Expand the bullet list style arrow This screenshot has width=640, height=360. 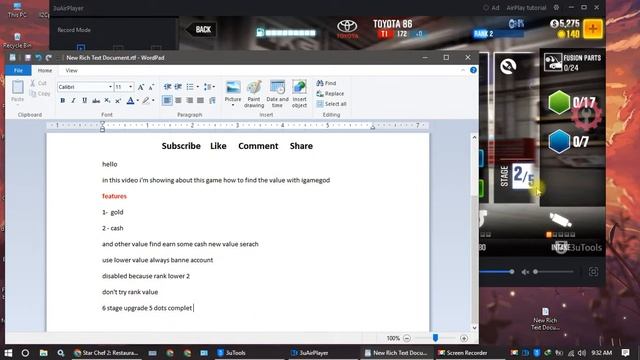pos(198,87)
